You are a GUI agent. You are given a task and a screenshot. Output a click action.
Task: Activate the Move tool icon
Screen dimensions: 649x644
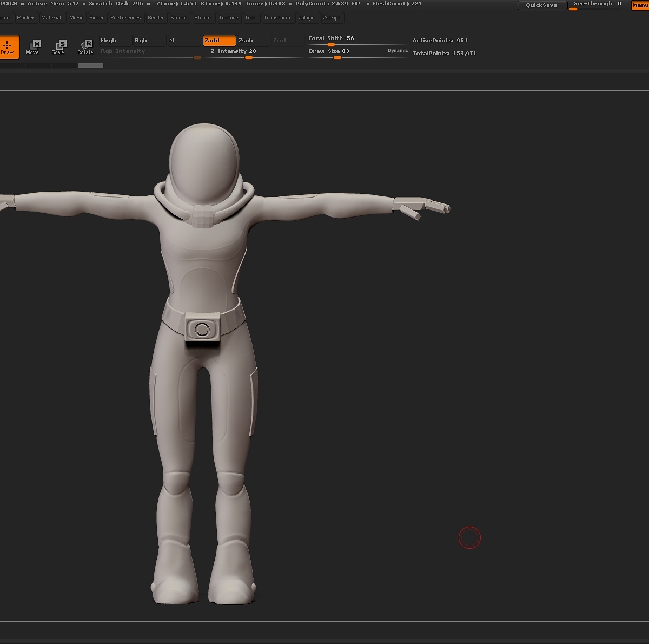point(32,47)
